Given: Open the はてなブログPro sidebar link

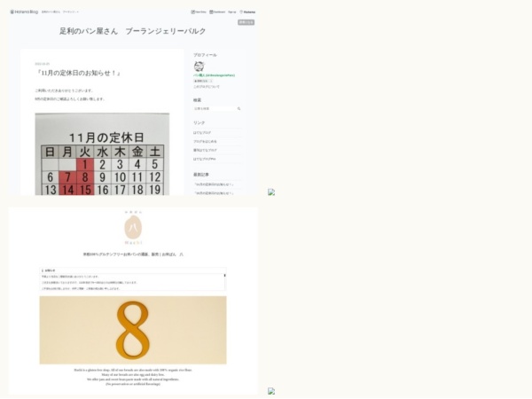Looking at the screenshot, I should (204, 159).
